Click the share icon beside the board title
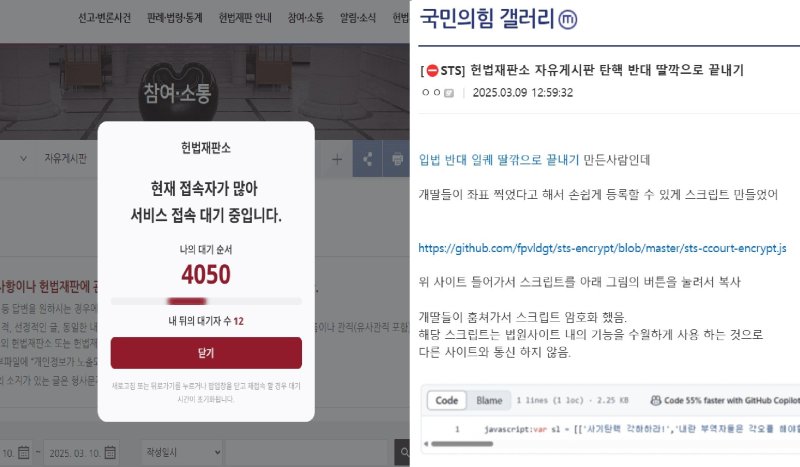Image resolution: width=800 pixels, height=467 pixels. pyautogui.click(x=367, y=159)
